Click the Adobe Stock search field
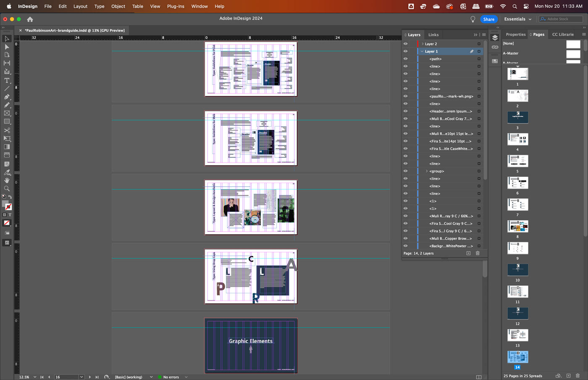This screenshot has width=588, height=380. 561,19
